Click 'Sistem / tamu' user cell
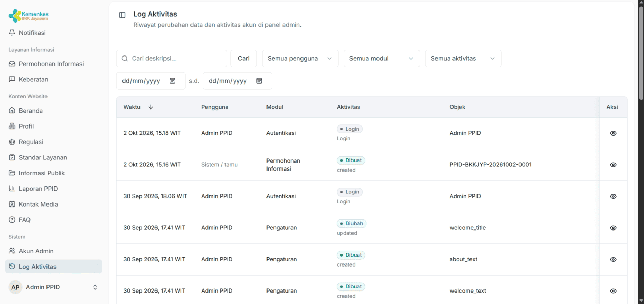Screen dimensions: 644x304 point(219,165)
